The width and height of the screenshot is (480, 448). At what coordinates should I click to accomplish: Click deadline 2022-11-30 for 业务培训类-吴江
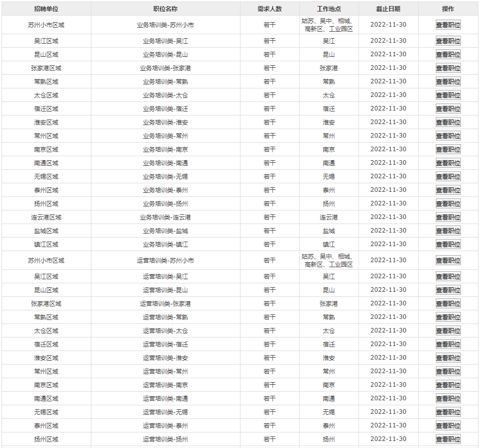point(388,40)
